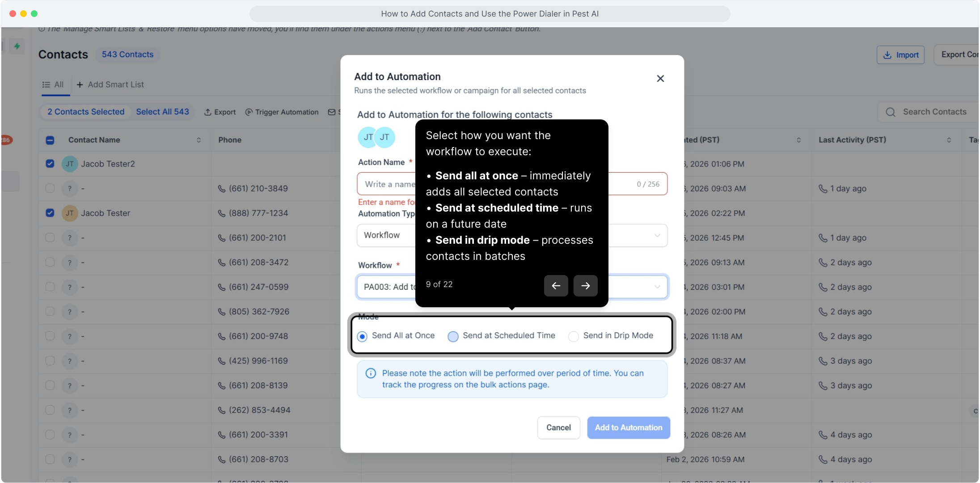This screenshot has height=483, width=980.
Task: Click the Add to Automation button
Action: click(628, 428)
